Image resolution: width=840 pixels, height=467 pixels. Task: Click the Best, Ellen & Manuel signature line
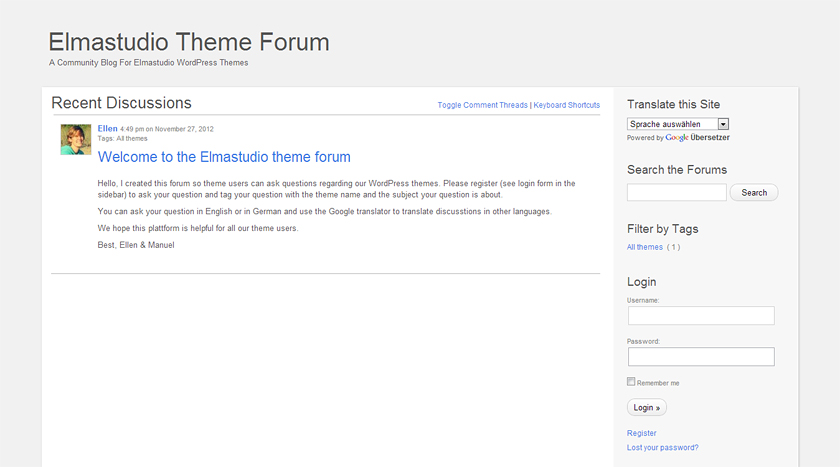[x=136, y=245]
